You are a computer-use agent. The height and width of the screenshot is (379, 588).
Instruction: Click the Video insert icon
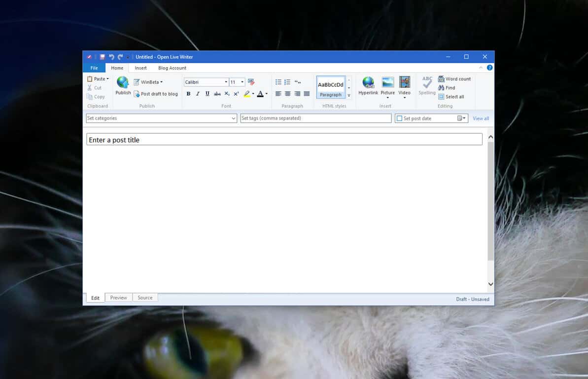point(405,82)
